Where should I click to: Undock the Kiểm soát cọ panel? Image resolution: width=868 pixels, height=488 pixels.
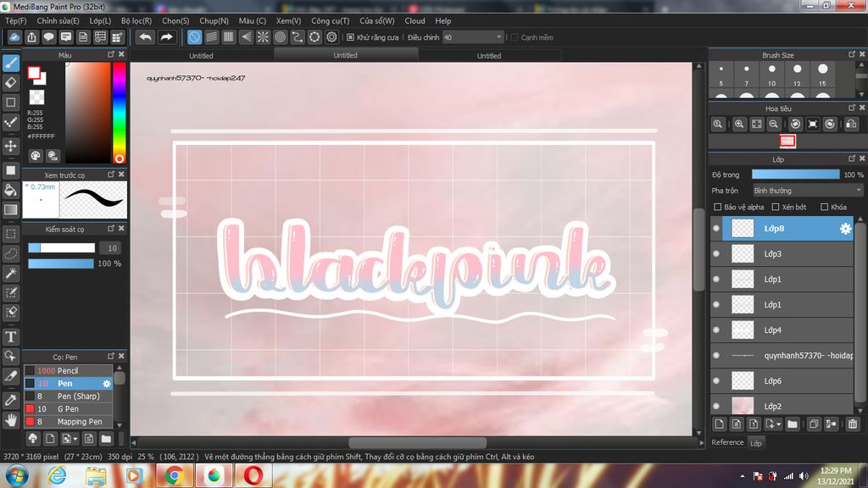(x=111, y=228)
